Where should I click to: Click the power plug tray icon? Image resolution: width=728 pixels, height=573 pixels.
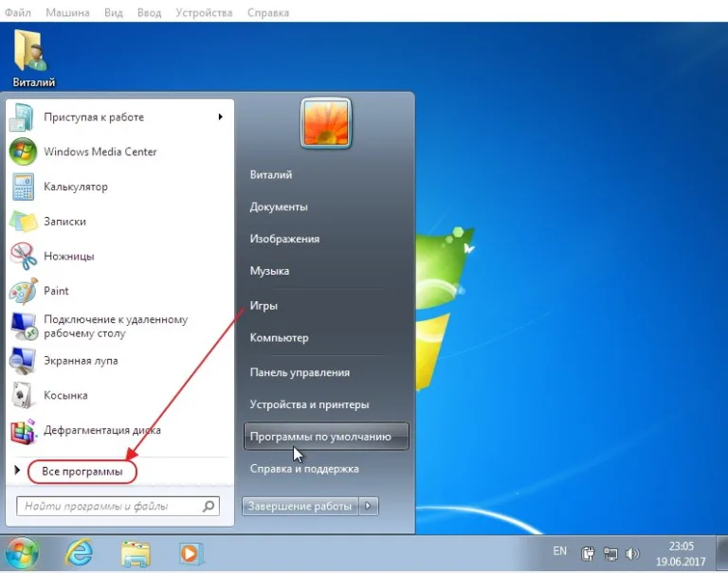tap(588, 553)
